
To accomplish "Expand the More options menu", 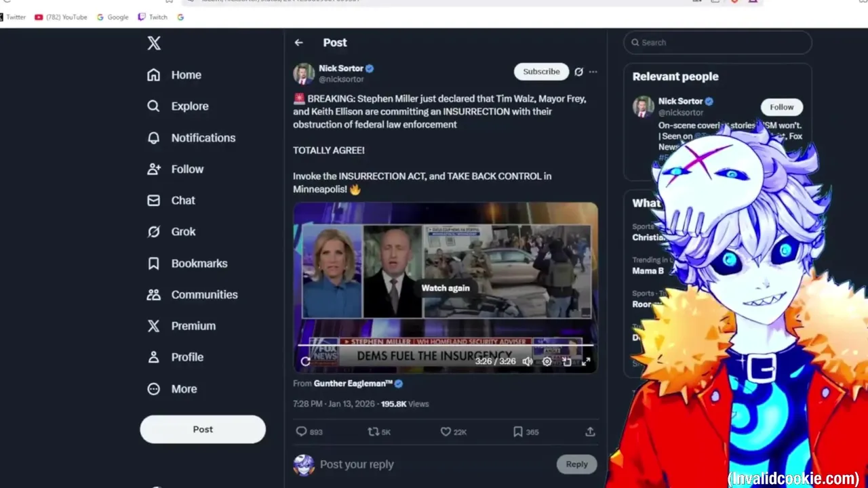I will [172, 389].
